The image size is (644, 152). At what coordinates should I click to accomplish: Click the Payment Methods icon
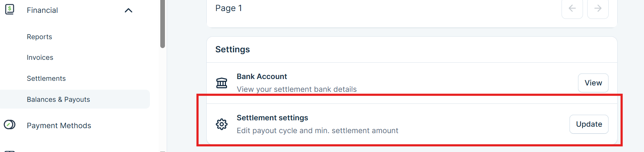10,125
